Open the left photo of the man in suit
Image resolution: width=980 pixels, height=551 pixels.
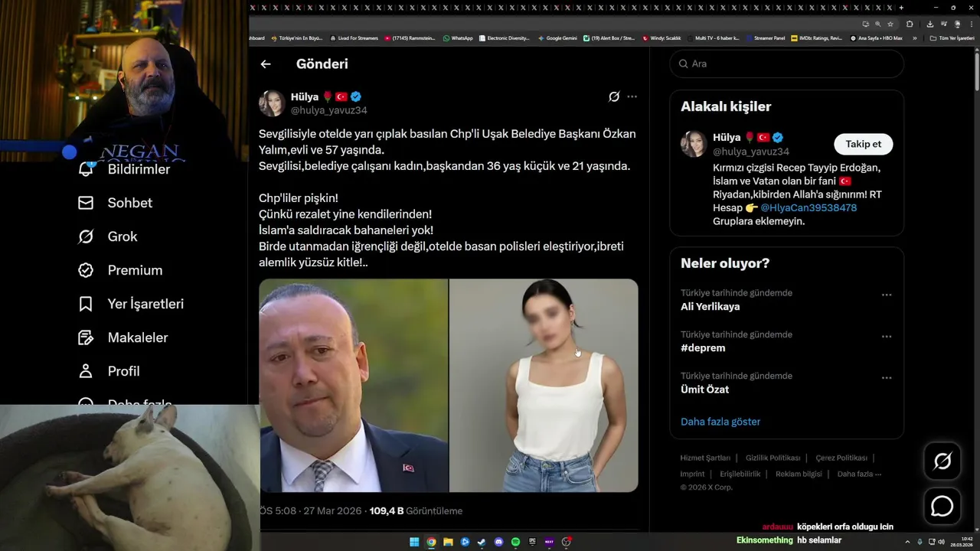pos(354,385)
